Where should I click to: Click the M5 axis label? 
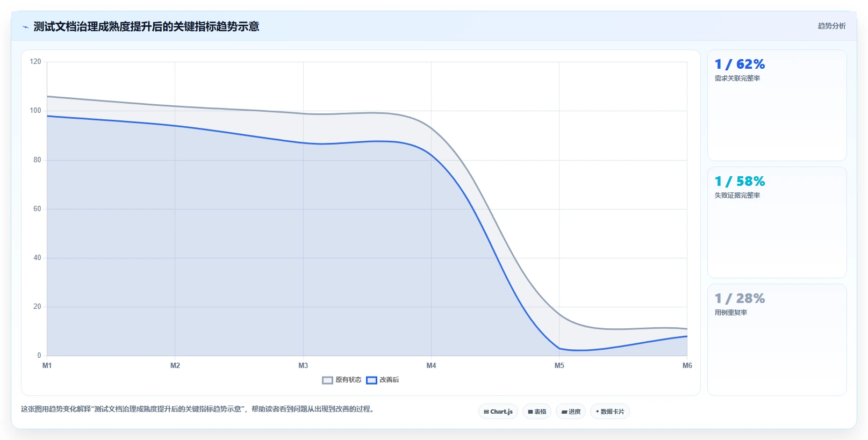click(559, 365)
